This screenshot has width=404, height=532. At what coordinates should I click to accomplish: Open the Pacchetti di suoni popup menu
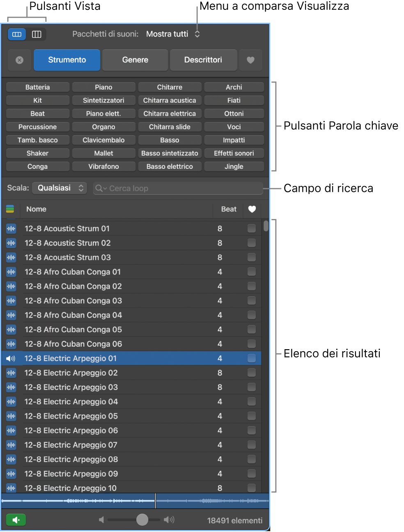click(x=172, y=34)
